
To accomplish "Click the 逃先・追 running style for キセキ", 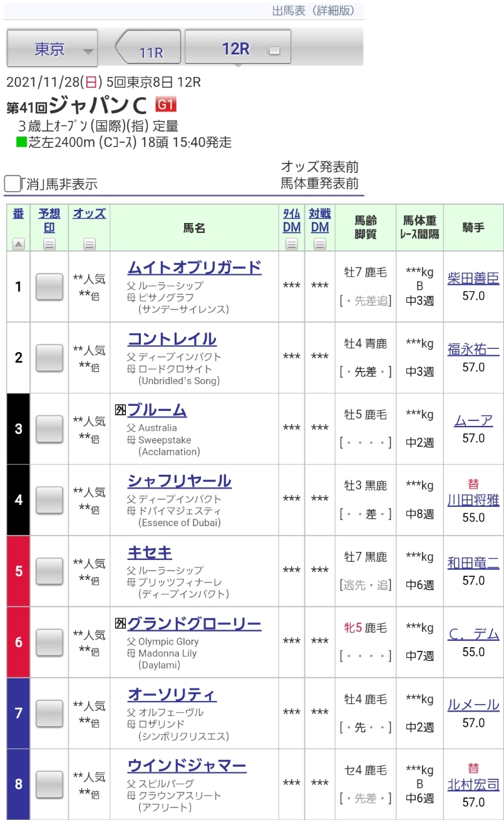I will tap(366, 585).
